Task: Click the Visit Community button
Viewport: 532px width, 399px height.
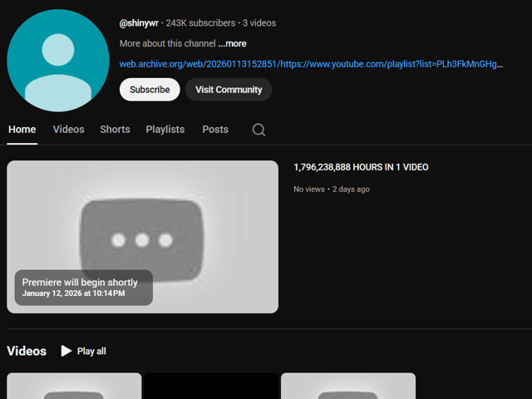Action: (x=229, y=90)
